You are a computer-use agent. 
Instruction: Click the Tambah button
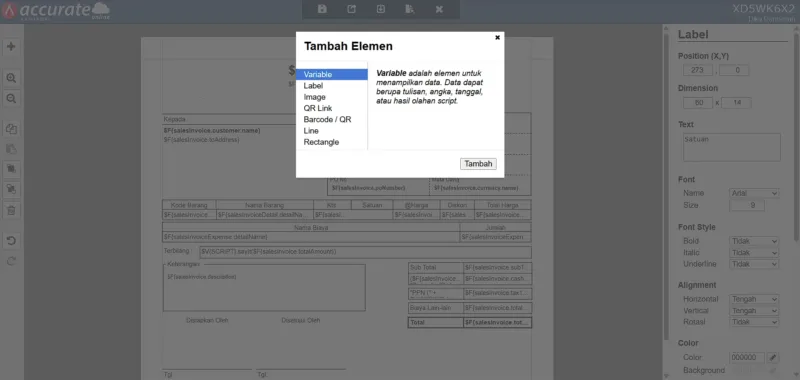pos(478,164)
